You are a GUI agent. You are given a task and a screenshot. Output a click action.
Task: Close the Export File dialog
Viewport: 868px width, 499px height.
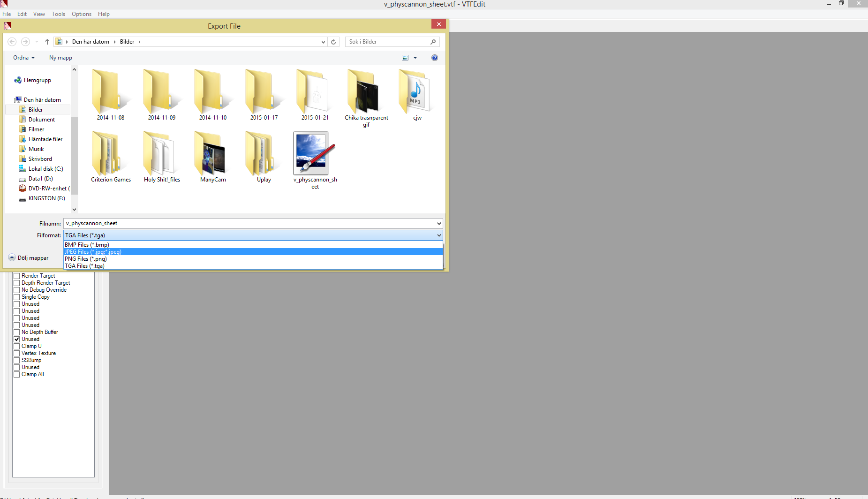438,24
